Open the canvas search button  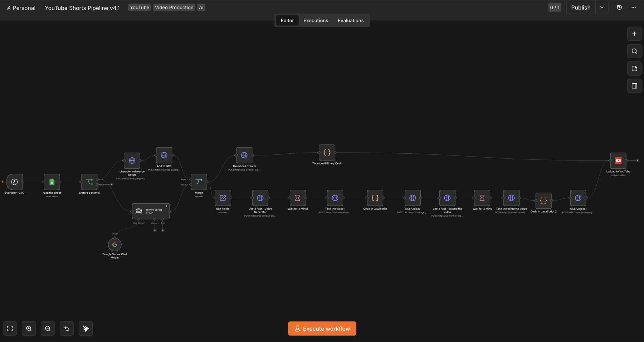634,51
